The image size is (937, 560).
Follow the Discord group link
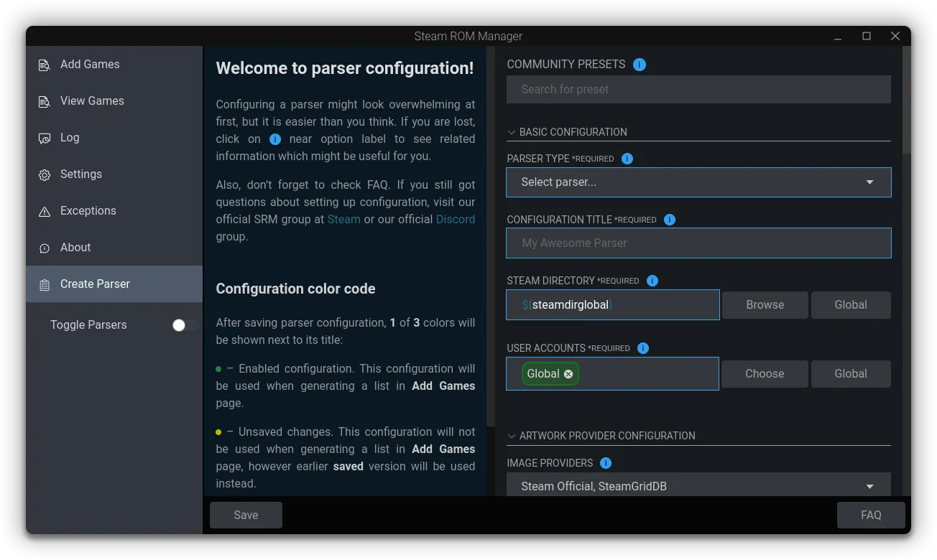click(456, 220)
